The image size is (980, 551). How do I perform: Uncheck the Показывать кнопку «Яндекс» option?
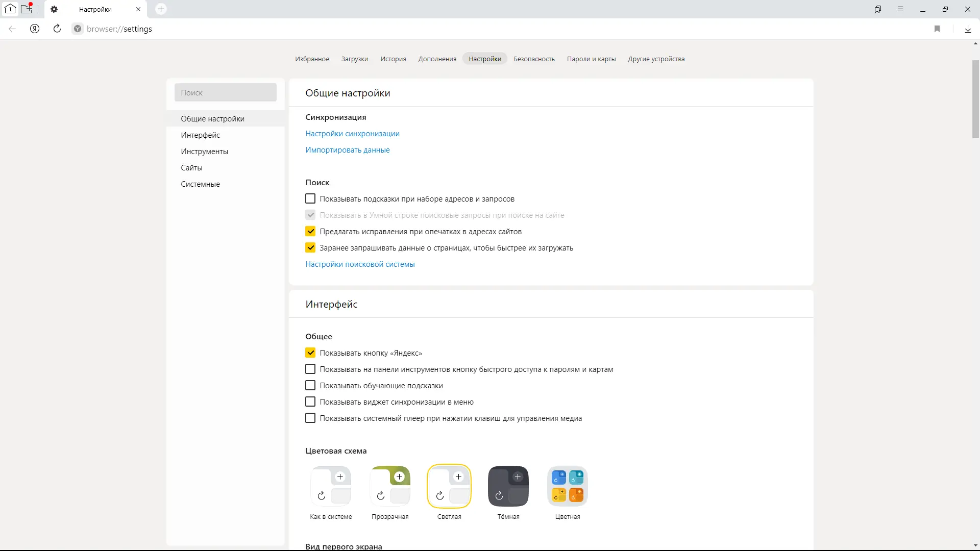[310, 353]
